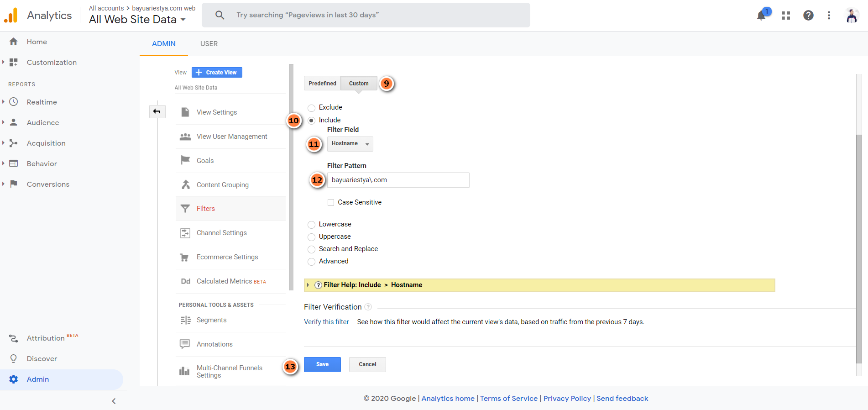
Task: Click the Goals flag icon
Action: click(185, 160)
